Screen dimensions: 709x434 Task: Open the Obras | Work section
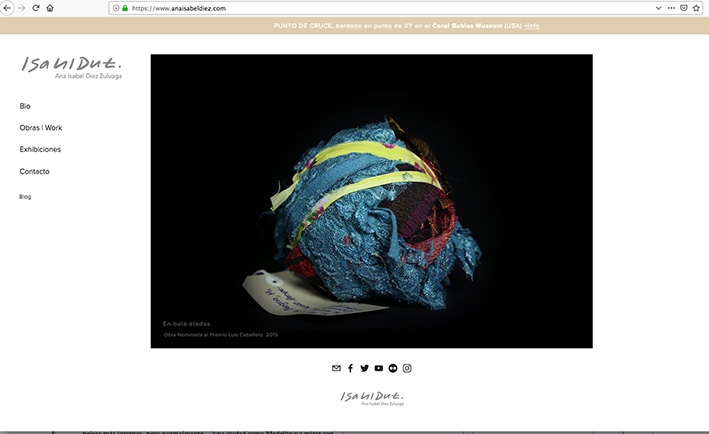click(41, 128)
